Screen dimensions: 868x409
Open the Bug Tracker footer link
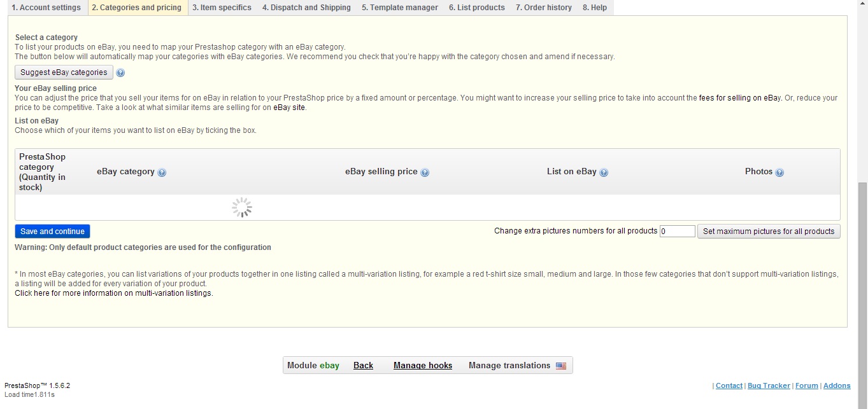[x=769, y=385]
